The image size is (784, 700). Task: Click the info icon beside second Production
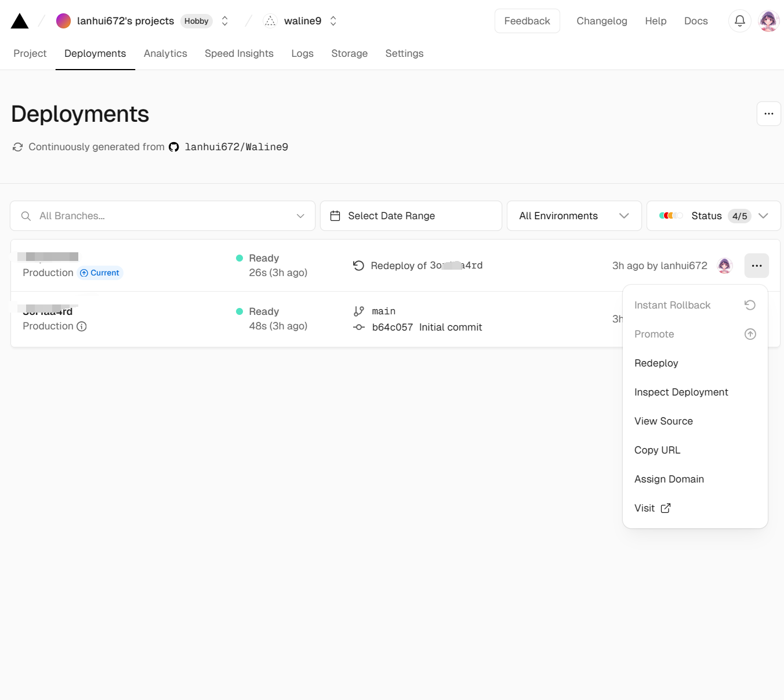pos(82,327)
